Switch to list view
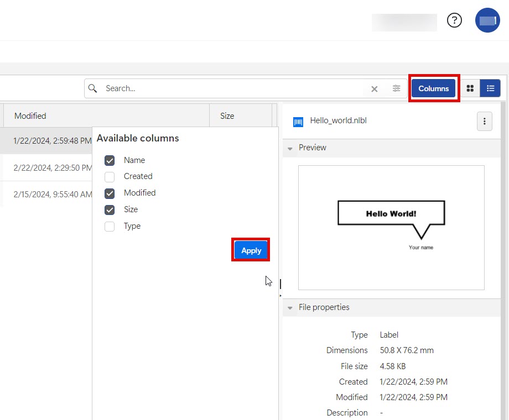The height and width of the screenshot is (420, 509). point(490,88)
